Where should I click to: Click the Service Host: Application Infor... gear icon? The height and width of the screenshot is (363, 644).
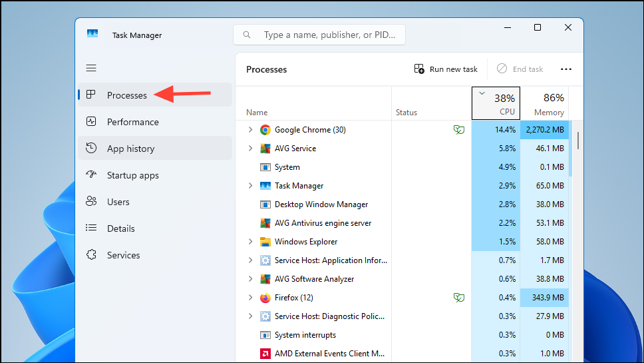tap(265, 260)
